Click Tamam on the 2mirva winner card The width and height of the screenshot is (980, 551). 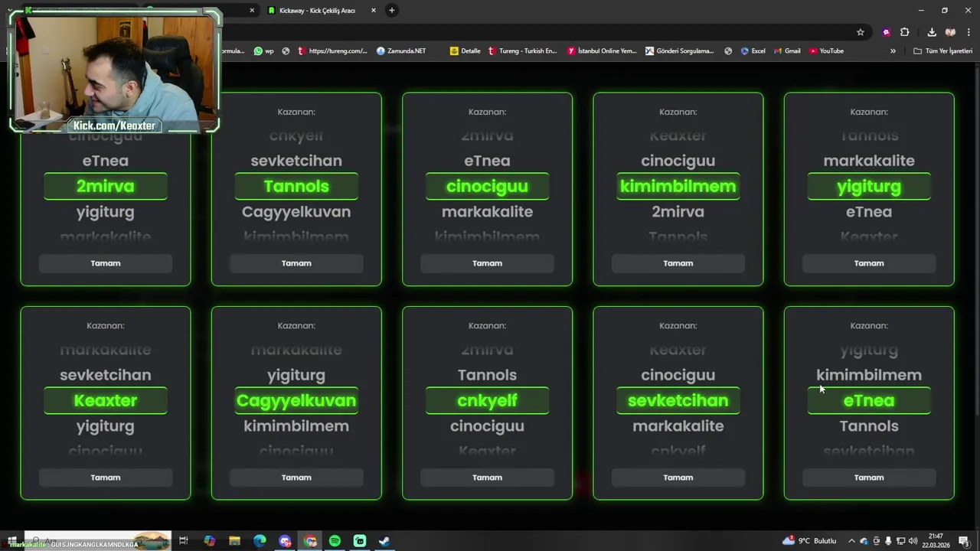(106, 263)
